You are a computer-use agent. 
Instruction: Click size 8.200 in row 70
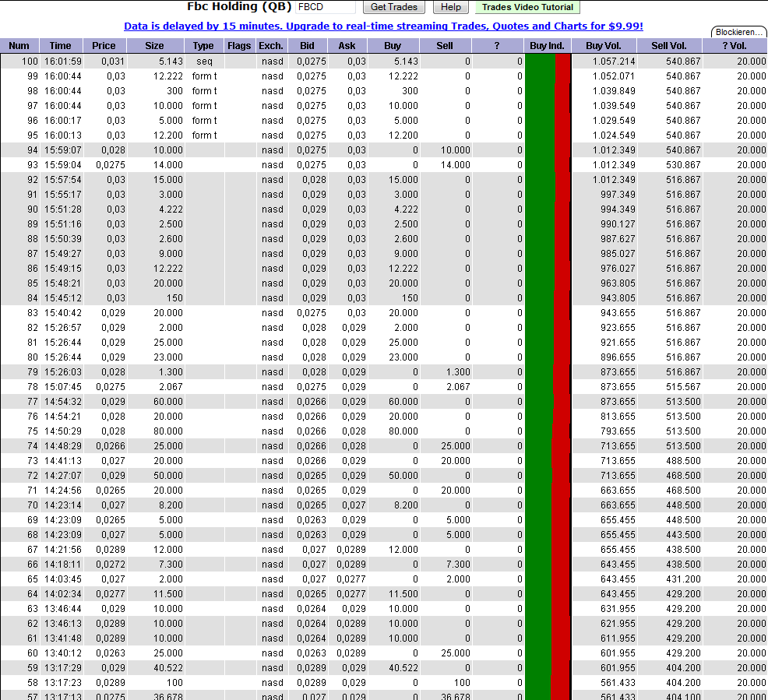[171, 505]
